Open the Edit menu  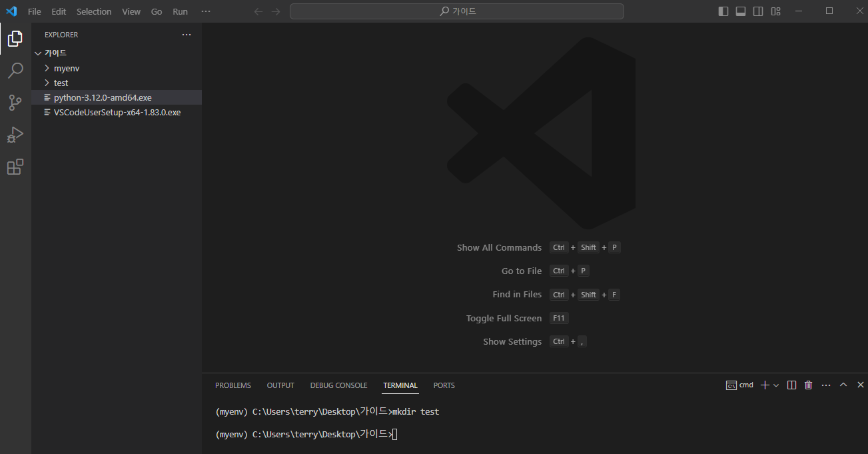point(59,11)
